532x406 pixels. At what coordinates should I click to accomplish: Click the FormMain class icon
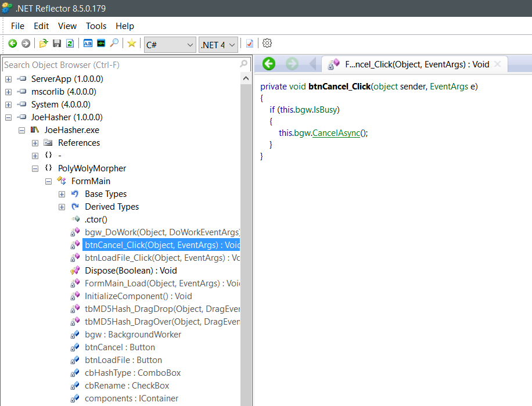(x=62, y=181)
